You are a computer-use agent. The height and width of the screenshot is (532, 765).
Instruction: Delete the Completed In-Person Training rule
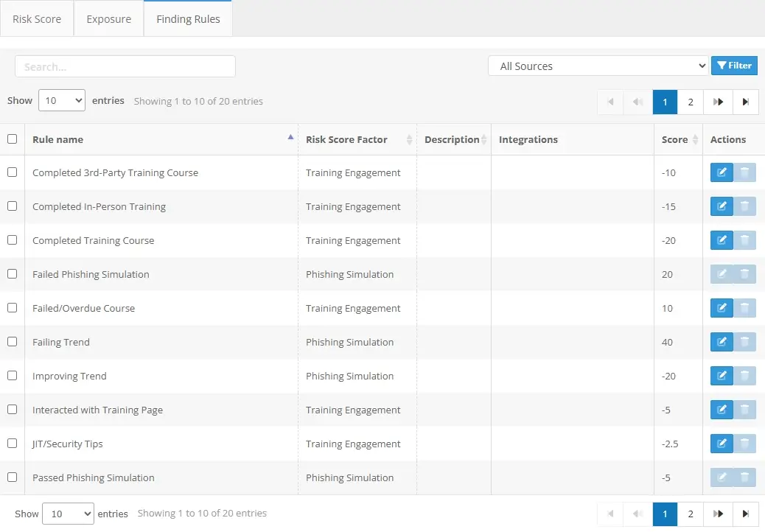pos(744,207)
